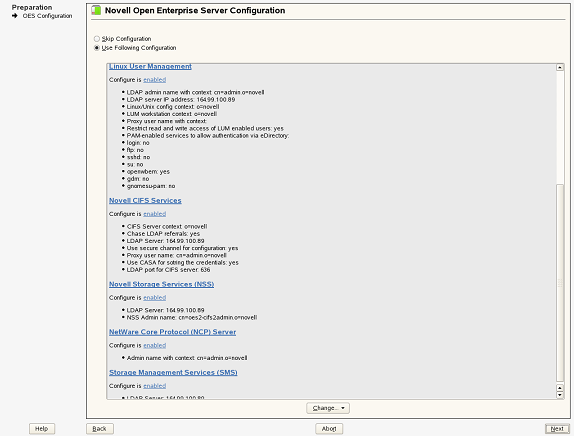Image resolution: width=576 pixels, height=437 pixels.
Task: Click the scrollbar up arrow at top
Action: coord(560,67)
